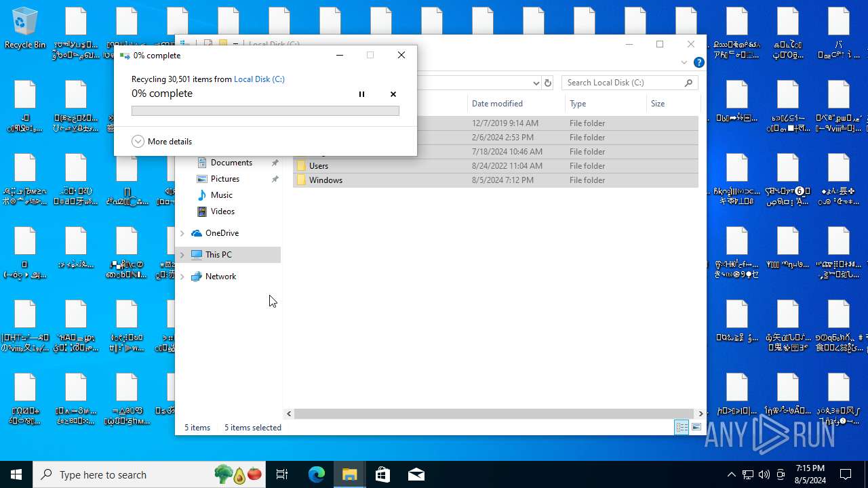This screenshot has height=488, width=868.
Task: Open the notification center icon
Action: [x=846, y=474]
